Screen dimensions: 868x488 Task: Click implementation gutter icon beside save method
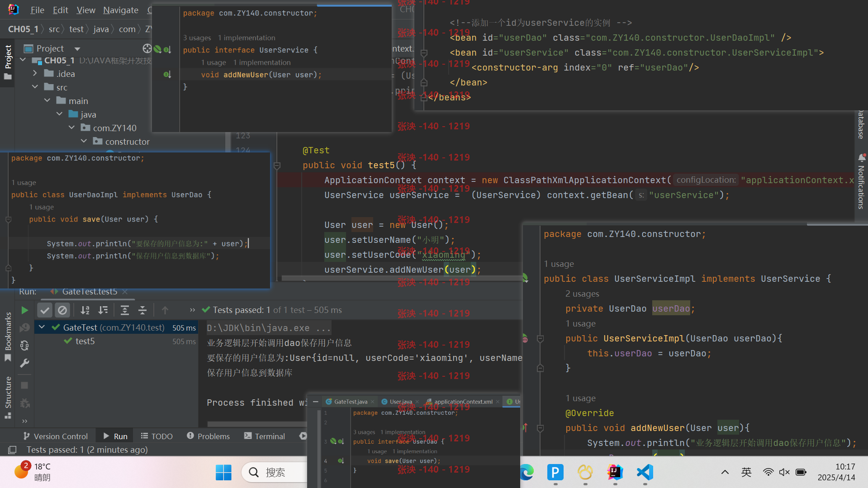click(341, 461)
